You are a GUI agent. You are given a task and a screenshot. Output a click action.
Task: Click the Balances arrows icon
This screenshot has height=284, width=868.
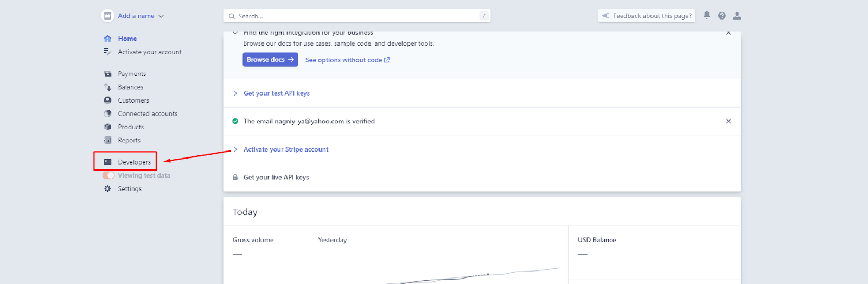pos(107,87)
